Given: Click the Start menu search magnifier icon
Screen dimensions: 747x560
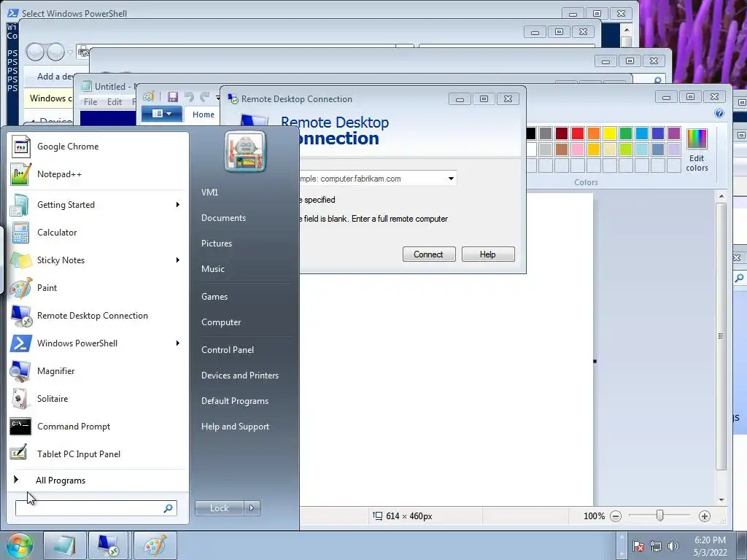Looking at the screenshot, I should (168, 508).
